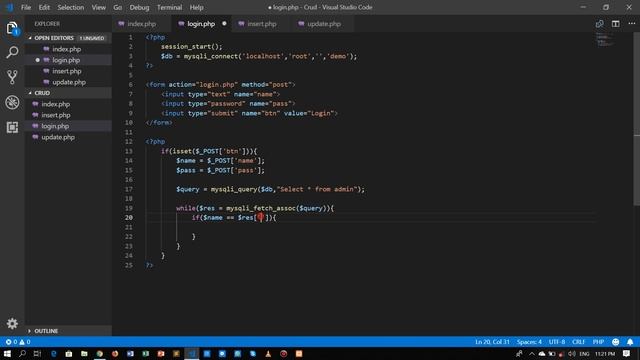Show notifications via the bell icon

point(630,342)
